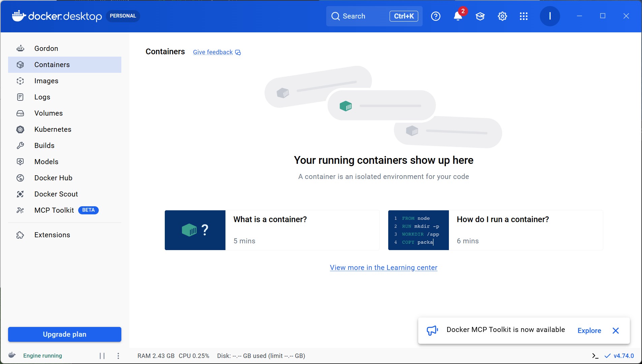642x364 pixels.
Task: Pause the Docker engine
Action: click(x=102, y=356)
